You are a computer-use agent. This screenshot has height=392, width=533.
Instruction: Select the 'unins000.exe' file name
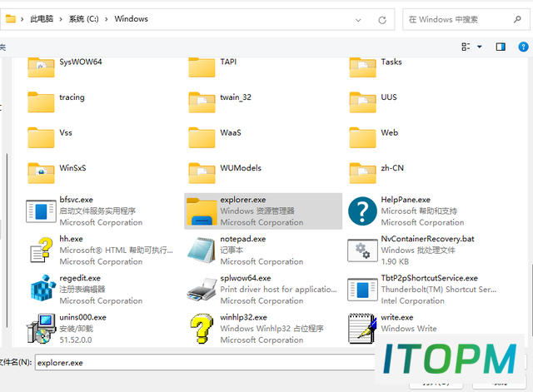click(x=83, y=317)
